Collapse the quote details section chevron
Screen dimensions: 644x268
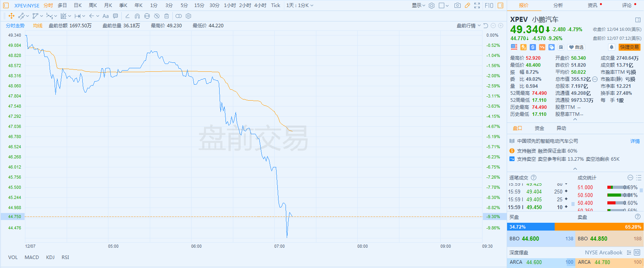[x=575, y=119]
